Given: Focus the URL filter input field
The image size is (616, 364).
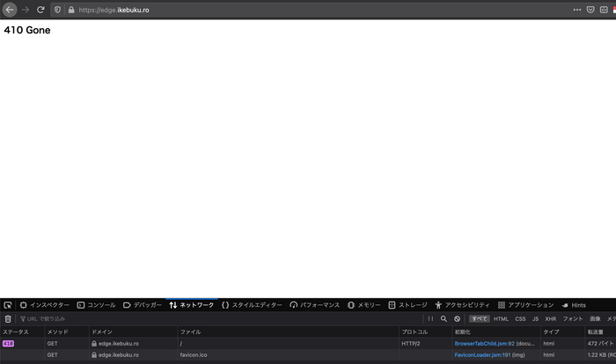Looking at the screenshot, I should click(x=220, y=319).
